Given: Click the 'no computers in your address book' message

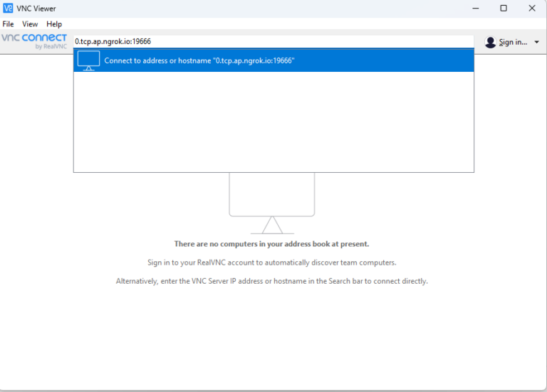Looking at the screenshot, I should click(x=271, y=244).
